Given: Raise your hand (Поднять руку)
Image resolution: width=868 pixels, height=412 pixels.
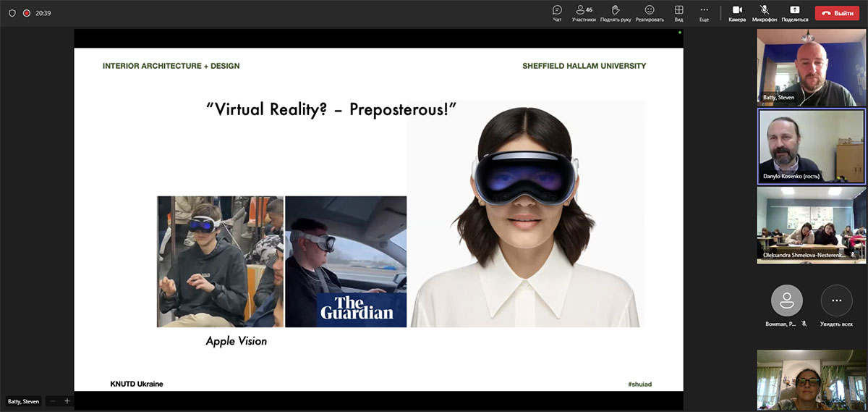Looking at the screenshot, I should pyautogui.click(x=616, y=13).
